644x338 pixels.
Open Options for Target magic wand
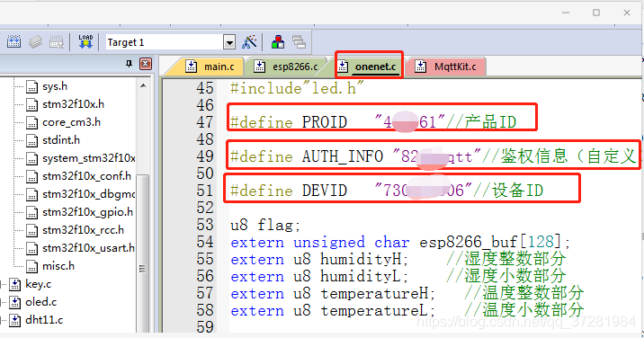[249, 42]
